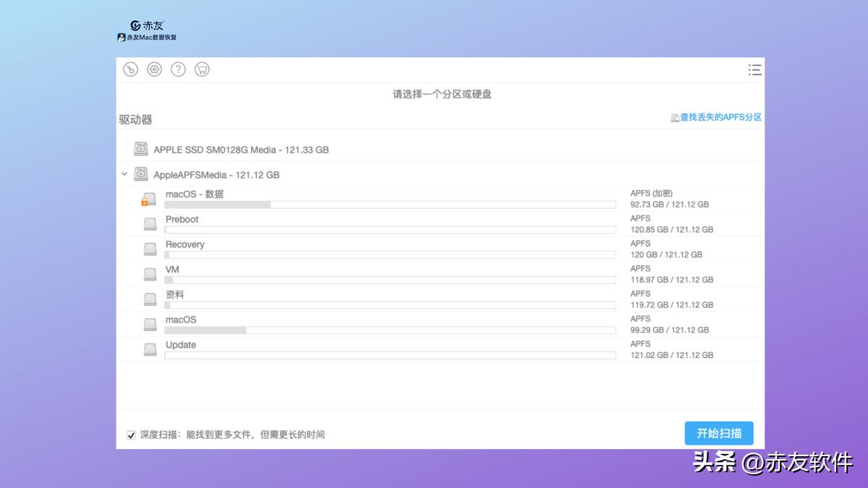Click the usage bar under macOS partition

(391, 330)
